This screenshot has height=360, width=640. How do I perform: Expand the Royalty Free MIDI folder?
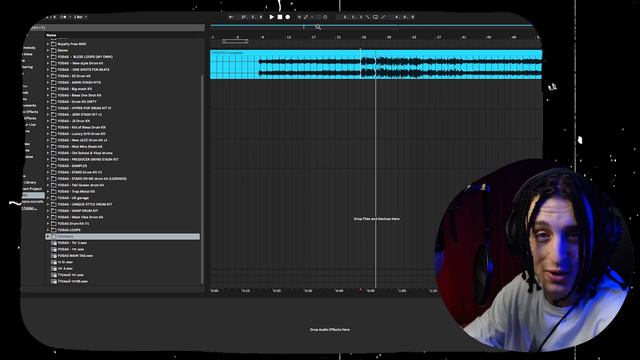48,44
